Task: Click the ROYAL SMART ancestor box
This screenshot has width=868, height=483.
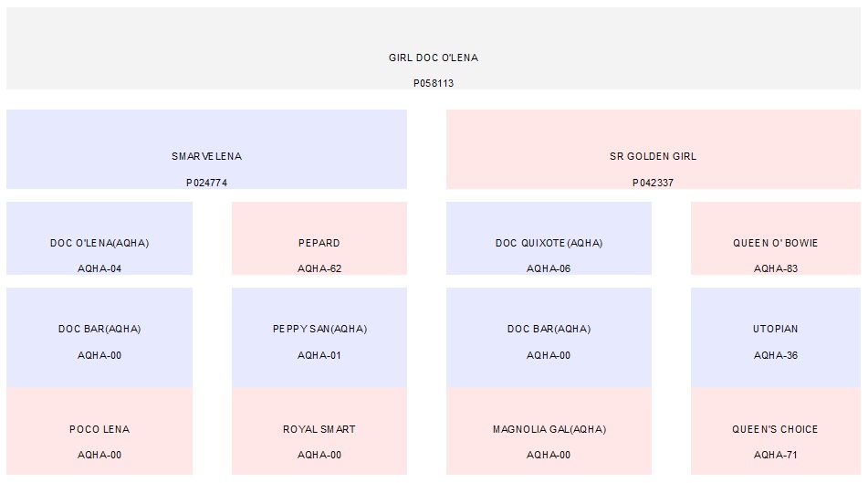Action: pyautogui.click(x=319, y=429)
